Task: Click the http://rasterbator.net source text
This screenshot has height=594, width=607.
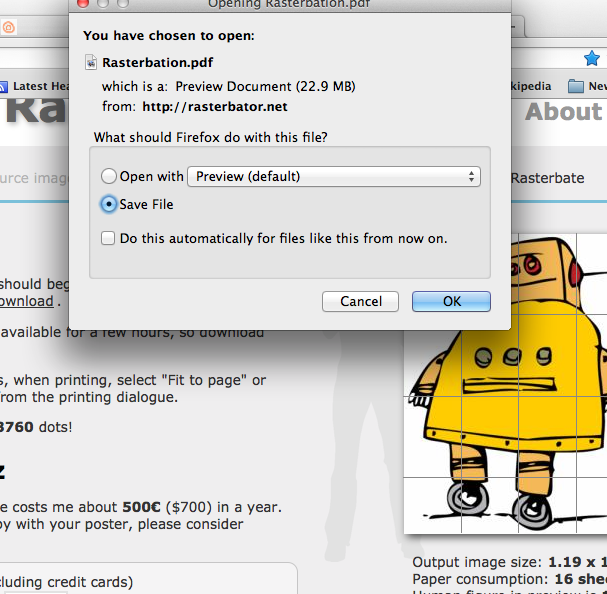Action: 215,106
